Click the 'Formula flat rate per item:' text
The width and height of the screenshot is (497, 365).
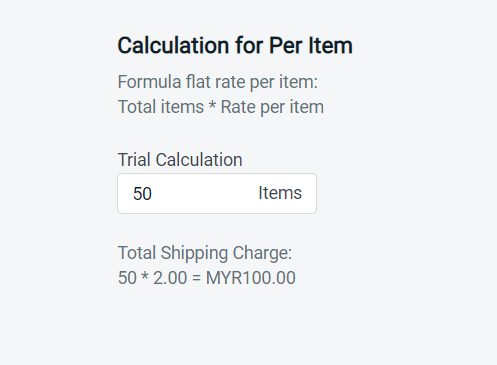[218, 82]
